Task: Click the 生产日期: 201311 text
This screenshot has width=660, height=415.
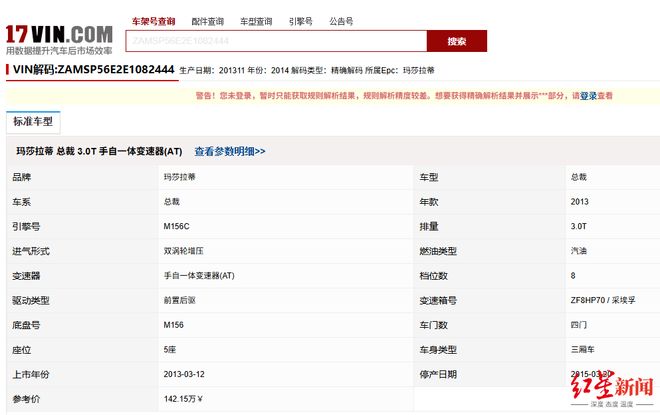Action: tap(212, 70)
